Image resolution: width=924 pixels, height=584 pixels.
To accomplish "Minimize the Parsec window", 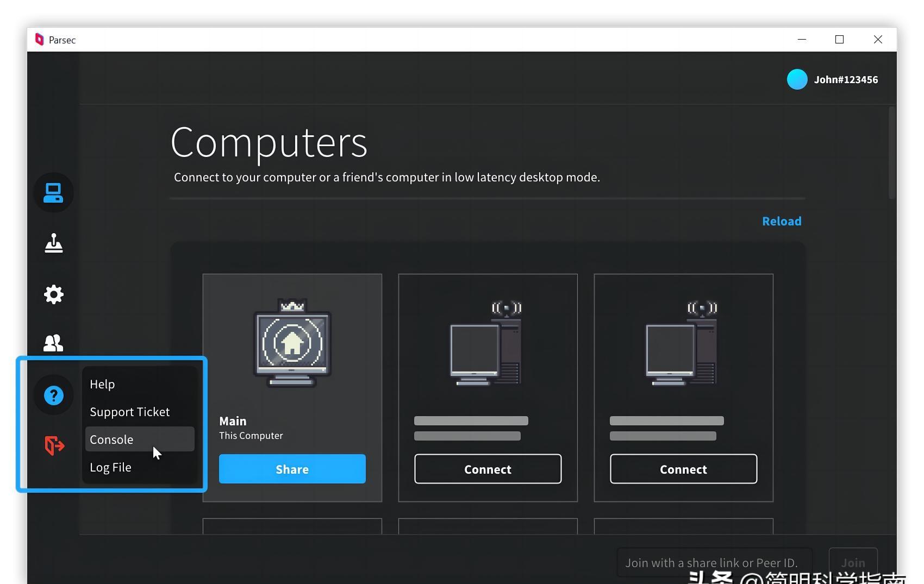I will coord(802,40).
